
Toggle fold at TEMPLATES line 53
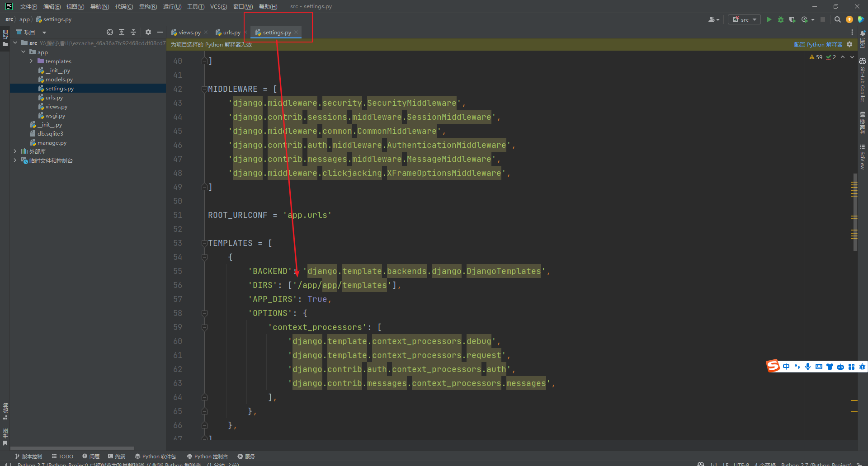204,243
